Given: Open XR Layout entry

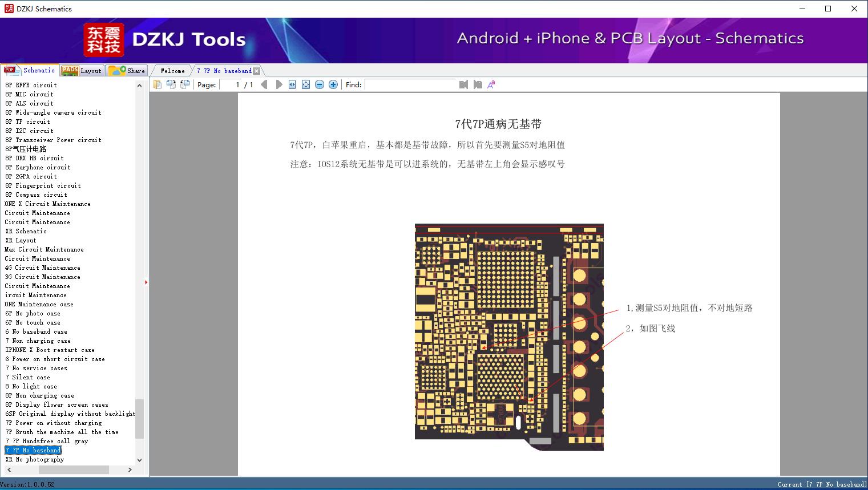Looking at the screenshot, I should point(21,240).
